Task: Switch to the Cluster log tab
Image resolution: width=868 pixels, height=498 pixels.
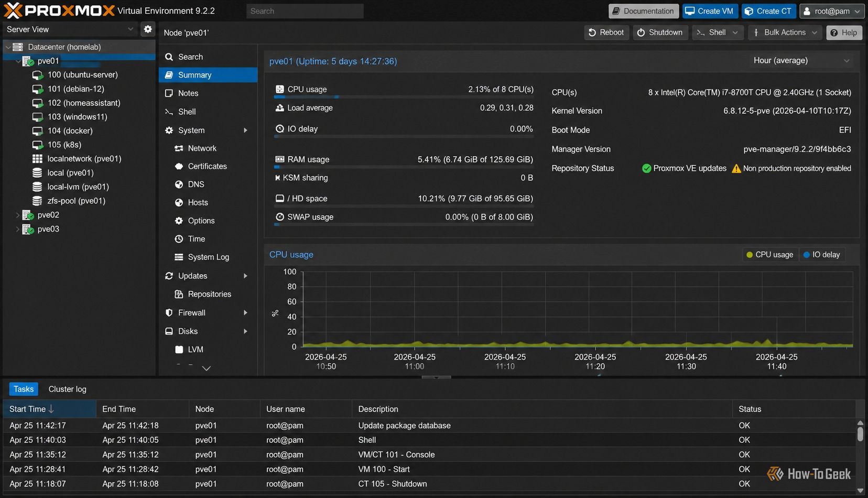Action: coord(67,389)
